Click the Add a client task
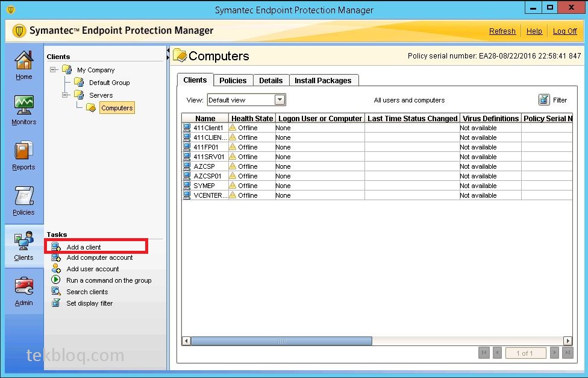This screenshot has height=378, width=588. point(84,247)
